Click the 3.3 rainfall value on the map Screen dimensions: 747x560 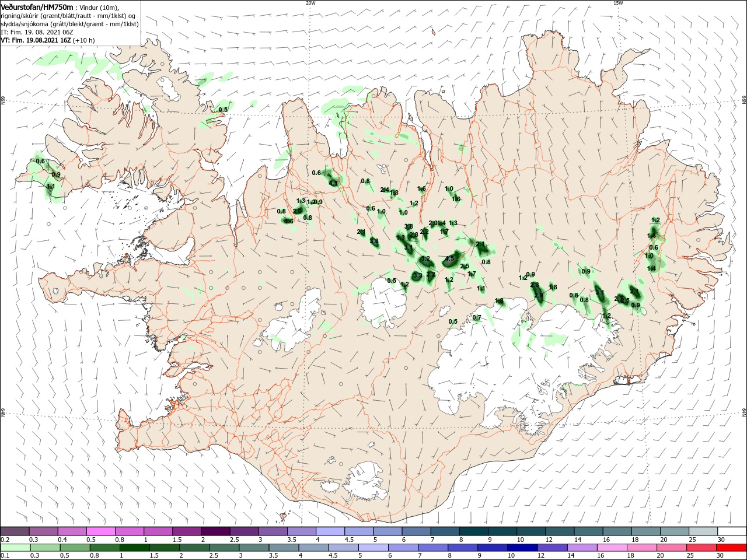point(418,275)
